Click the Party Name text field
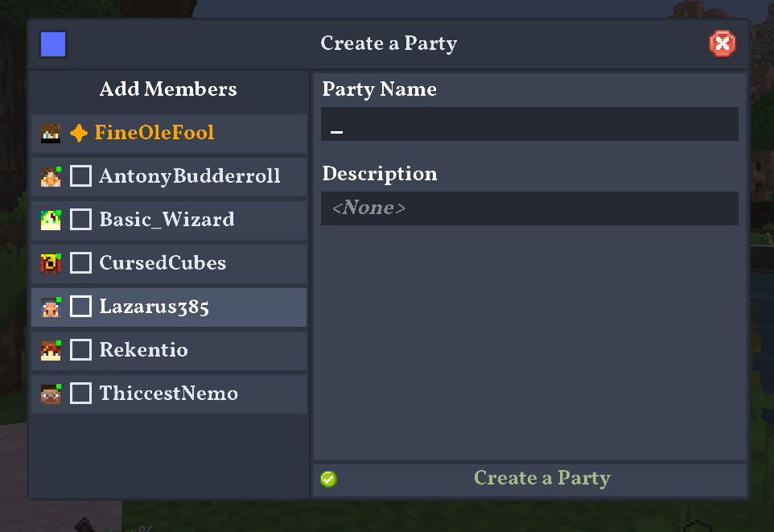This screenshot has width=774, height=532. pos(529,124)
